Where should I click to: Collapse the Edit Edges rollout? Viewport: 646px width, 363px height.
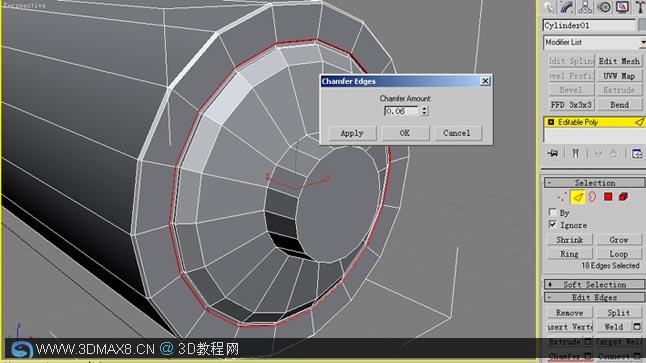coord(595,297)
